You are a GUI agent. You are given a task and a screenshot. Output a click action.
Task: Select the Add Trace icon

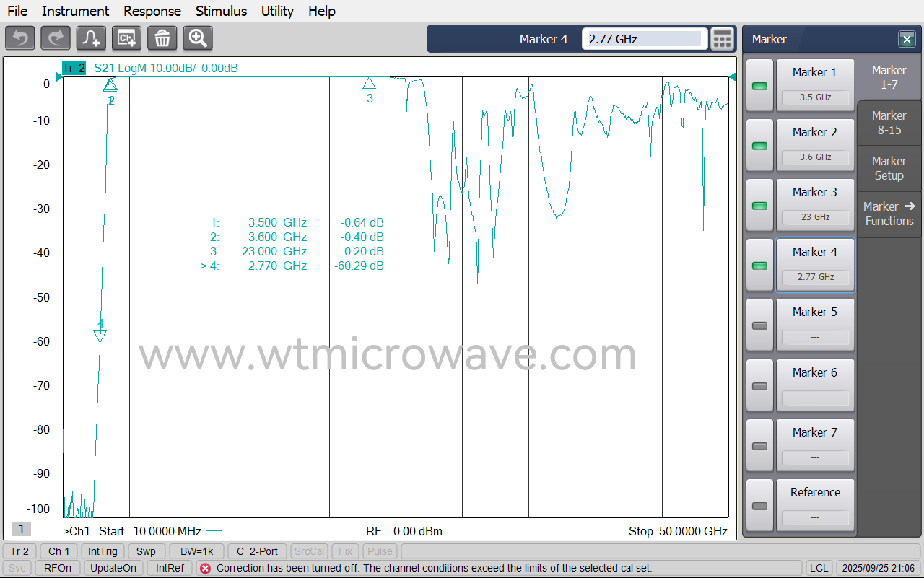90,38
